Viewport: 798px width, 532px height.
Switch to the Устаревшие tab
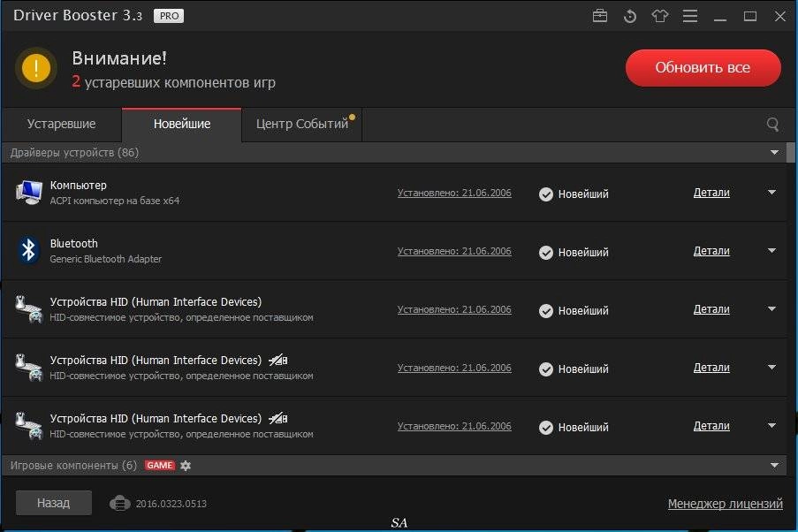pyautogui.click(x=62, y=125)
